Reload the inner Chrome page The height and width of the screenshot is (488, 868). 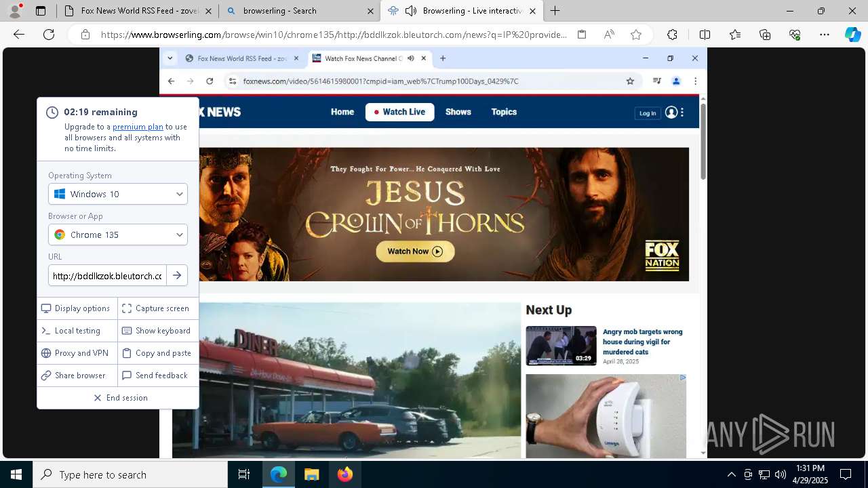210,81
